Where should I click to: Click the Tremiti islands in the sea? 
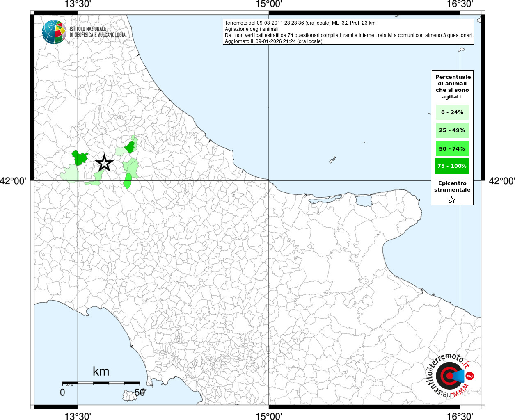coord(332,160)
